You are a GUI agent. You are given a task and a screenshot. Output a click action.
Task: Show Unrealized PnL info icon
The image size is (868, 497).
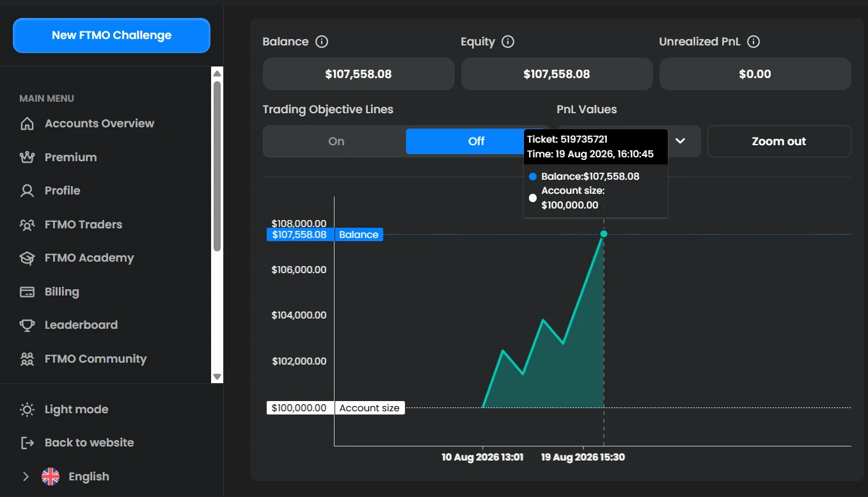pyautogui.click(x=754, y=42)
